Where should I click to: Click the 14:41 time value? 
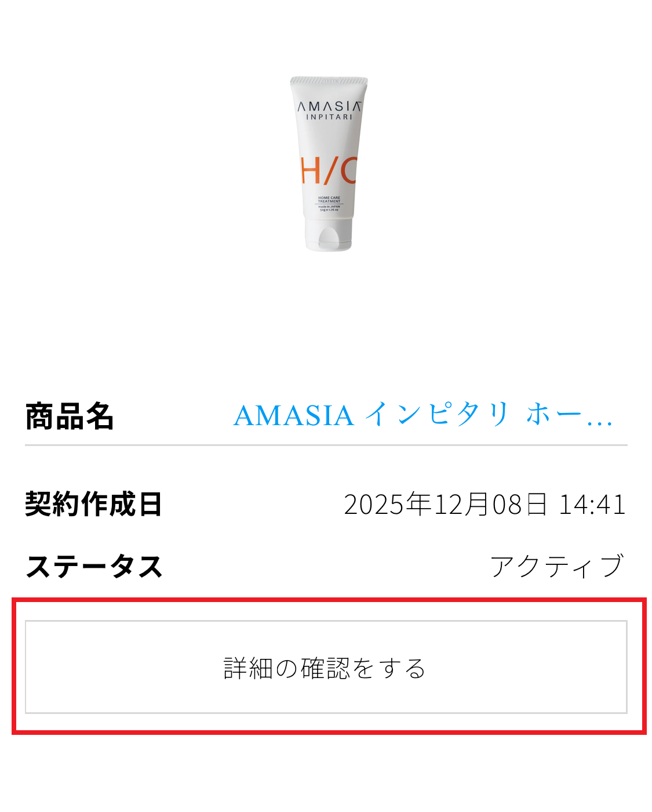[x=592, y=504]
